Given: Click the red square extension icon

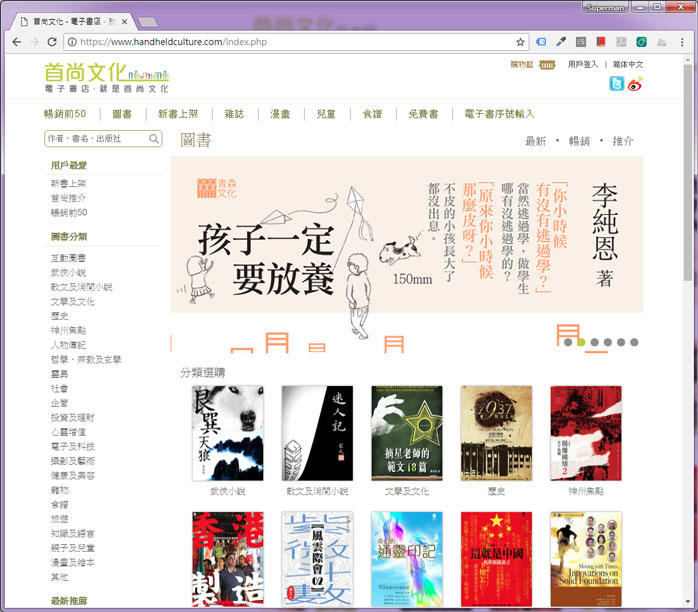Looking at the screenshot, I should coord(601,42).
